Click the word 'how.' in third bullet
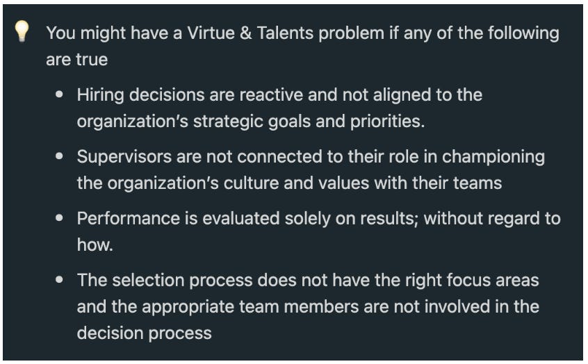Image resolution: width=588 pixels, height=364 pixels. pos(95,245)
